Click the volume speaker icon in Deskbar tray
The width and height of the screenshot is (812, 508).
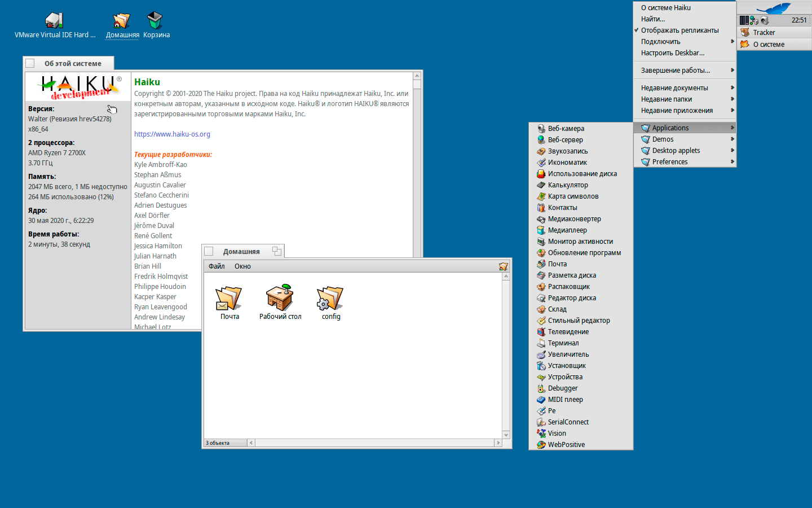click(764, 20)
